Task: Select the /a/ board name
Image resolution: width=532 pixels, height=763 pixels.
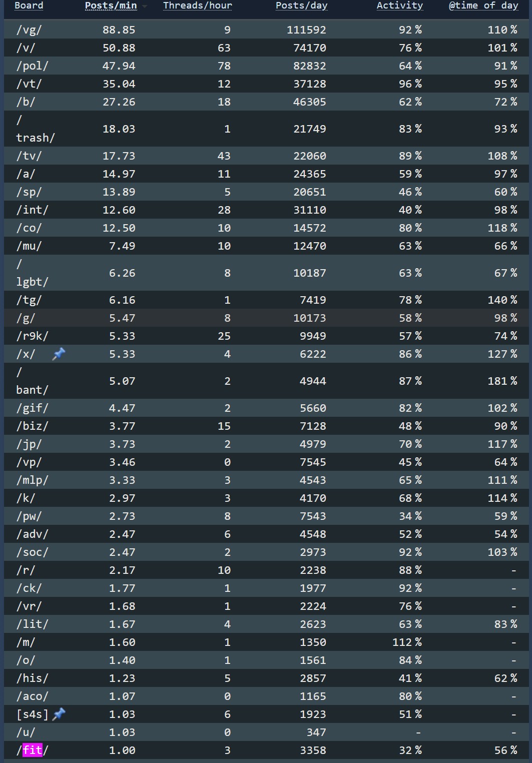Action: pos(26,174)
